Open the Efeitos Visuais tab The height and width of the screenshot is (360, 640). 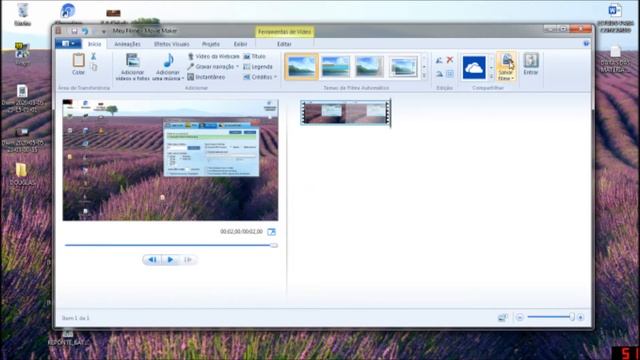(x=171, y=44)
